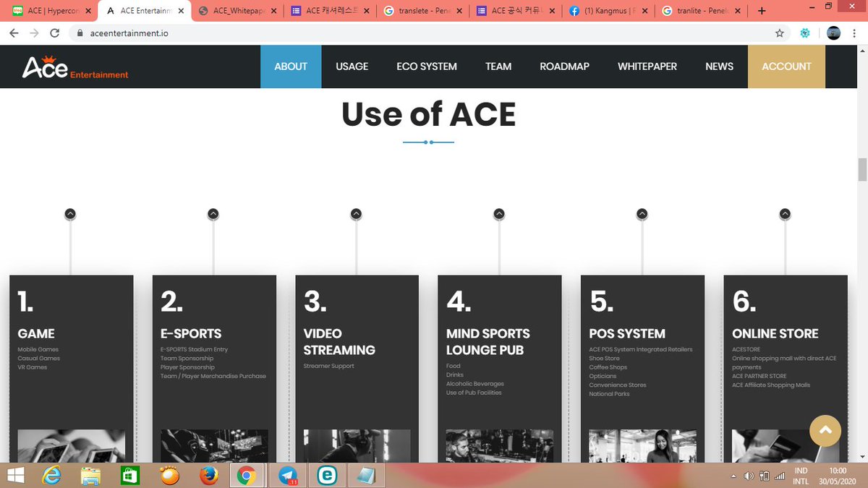Screen dimensions: 868x488
Task: Click the Chrome taskbar icon
Action: point(247,476)
